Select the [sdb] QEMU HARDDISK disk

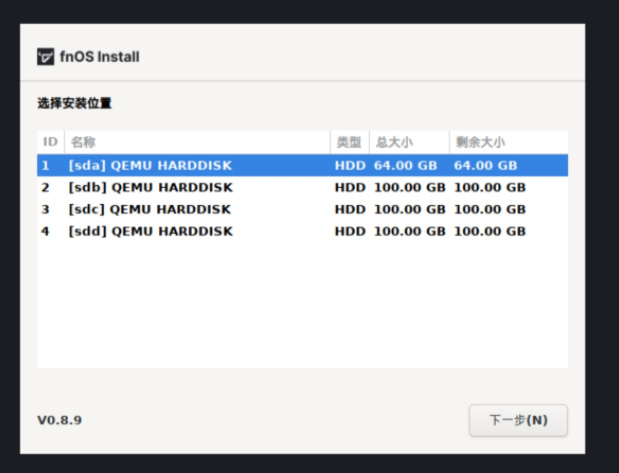[x=150, y=187]
